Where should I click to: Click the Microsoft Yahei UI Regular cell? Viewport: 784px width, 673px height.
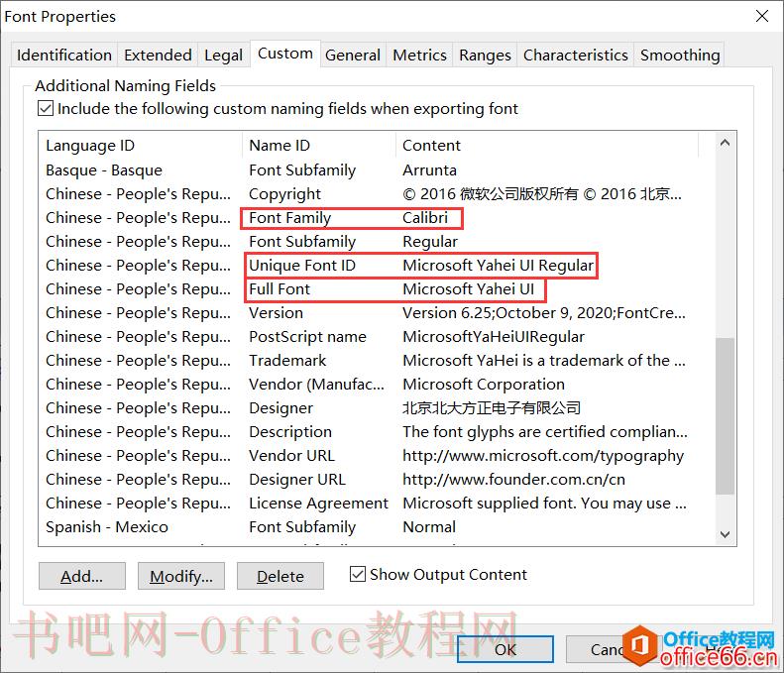(x=498, y=266)
